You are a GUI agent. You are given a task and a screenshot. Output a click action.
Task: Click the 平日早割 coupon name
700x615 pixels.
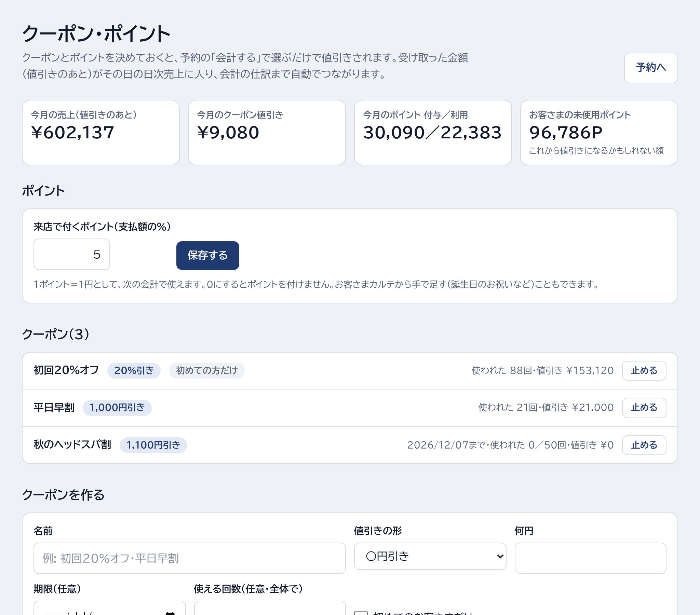pos(54,408)
